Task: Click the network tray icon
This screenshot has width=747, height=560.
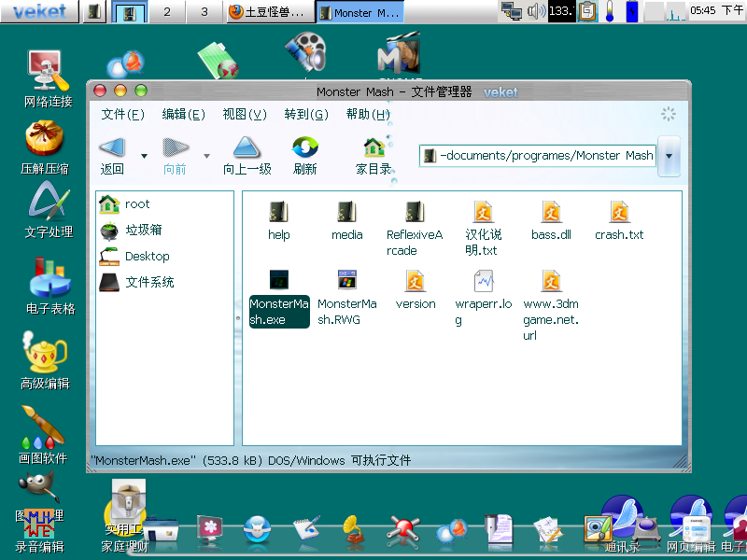Action: click(512, 11)
